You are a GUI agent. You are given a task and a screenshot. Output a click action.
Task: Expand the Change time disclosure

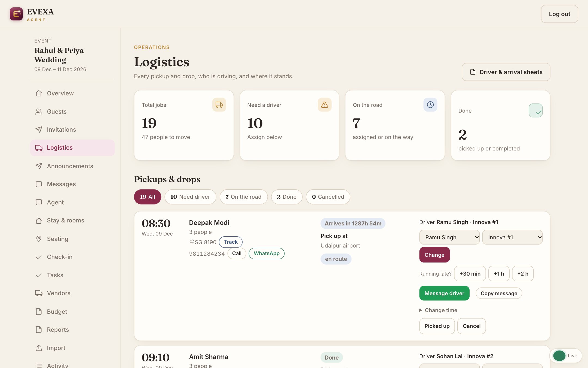[438, 310]
